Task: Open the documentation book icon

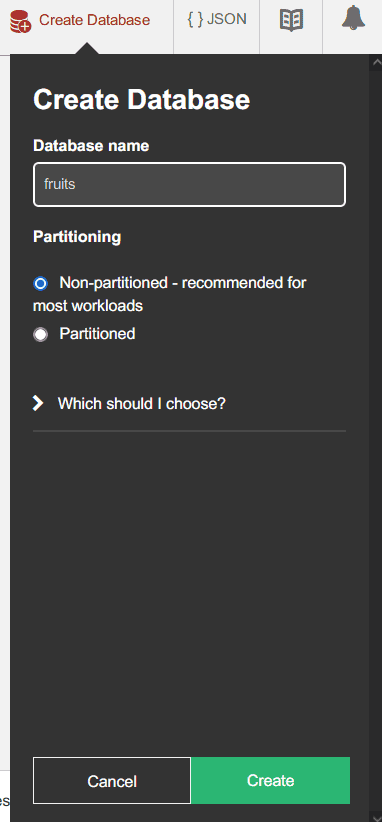Action: [291, 21]
